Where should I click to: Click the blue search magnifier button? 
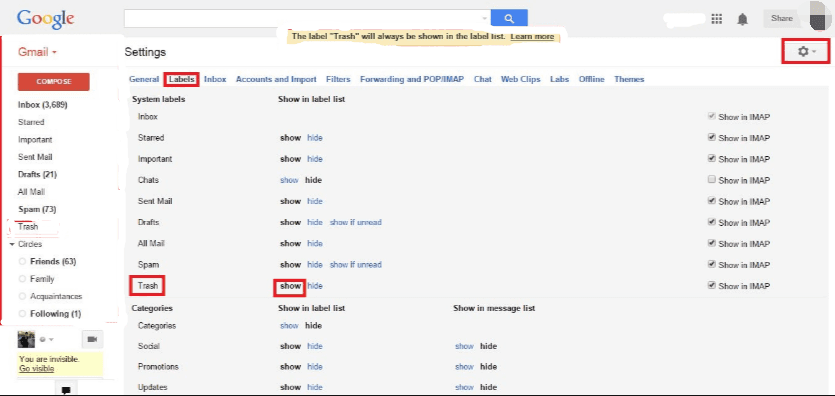coord(509,19)
